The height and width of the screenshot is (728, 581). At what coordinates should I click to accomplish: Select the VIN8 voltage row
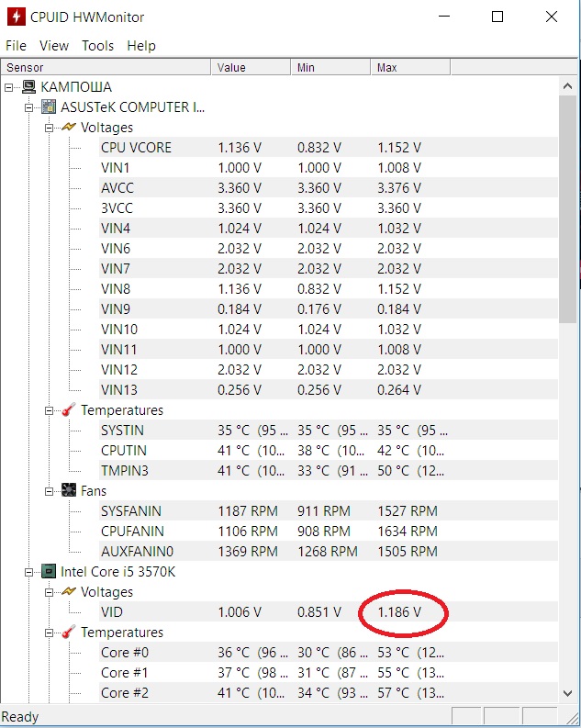(328, 288)
